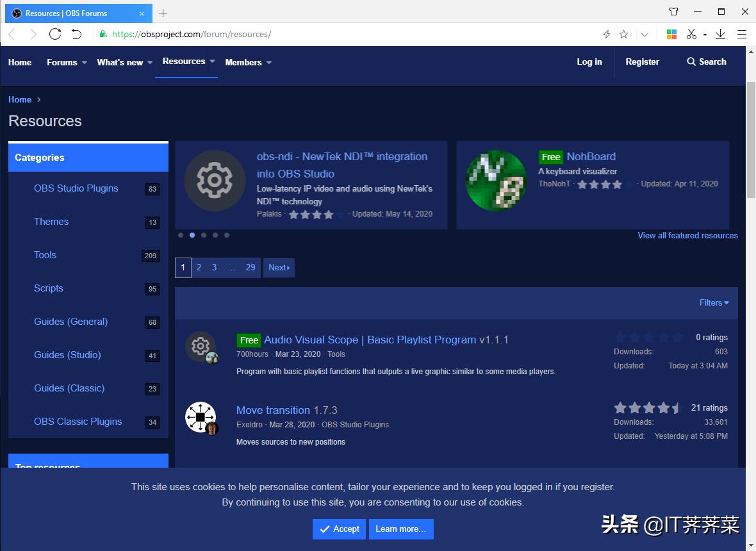
Task: Open View all featured resources link
Action: pyautogui.click(x=687, y=235)
